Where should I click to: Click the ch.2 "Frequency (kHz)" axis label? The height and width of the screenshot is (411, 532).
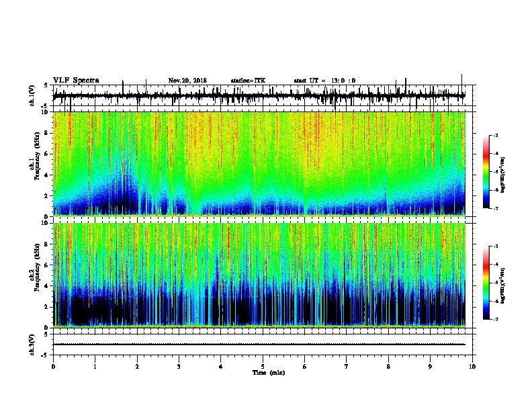(37, 267)
